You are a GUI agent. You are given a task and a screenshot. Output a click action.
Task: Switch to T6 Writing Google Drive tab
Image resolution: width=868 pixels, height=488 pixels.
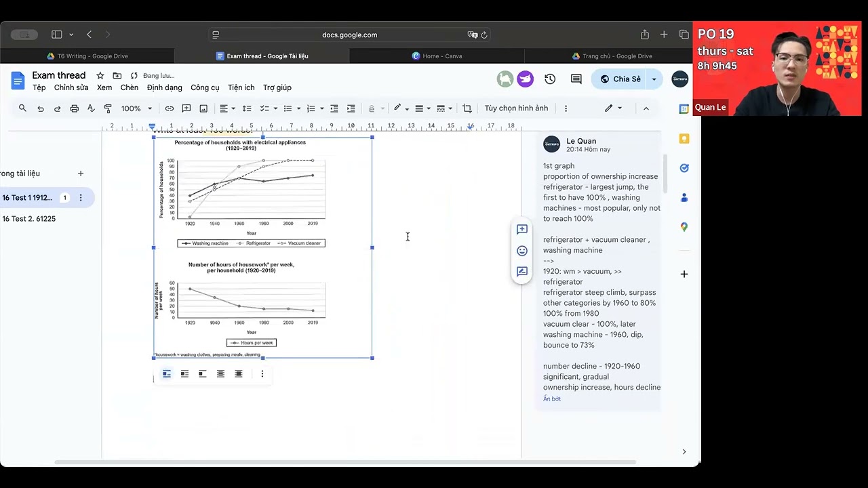click(x=87, y=56)
